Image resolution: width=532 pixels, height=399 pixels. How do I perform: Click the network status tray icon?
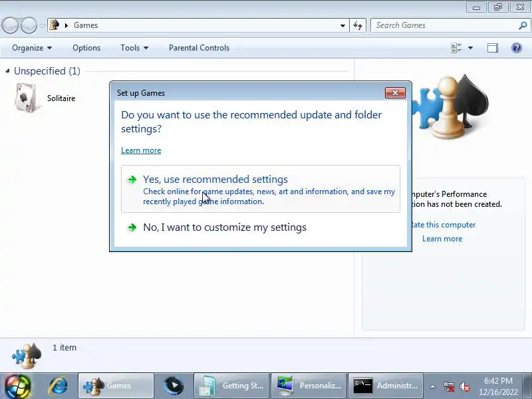448,386
